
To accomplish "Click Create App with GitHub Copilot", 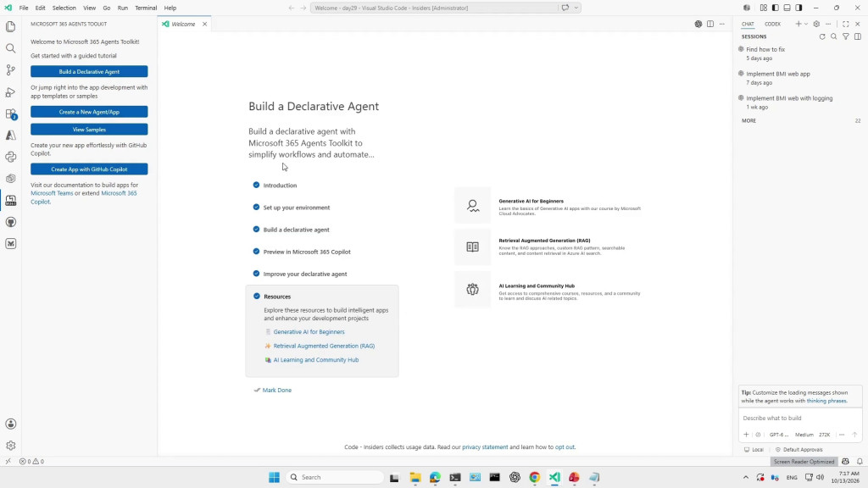I will tap(89, 169).
